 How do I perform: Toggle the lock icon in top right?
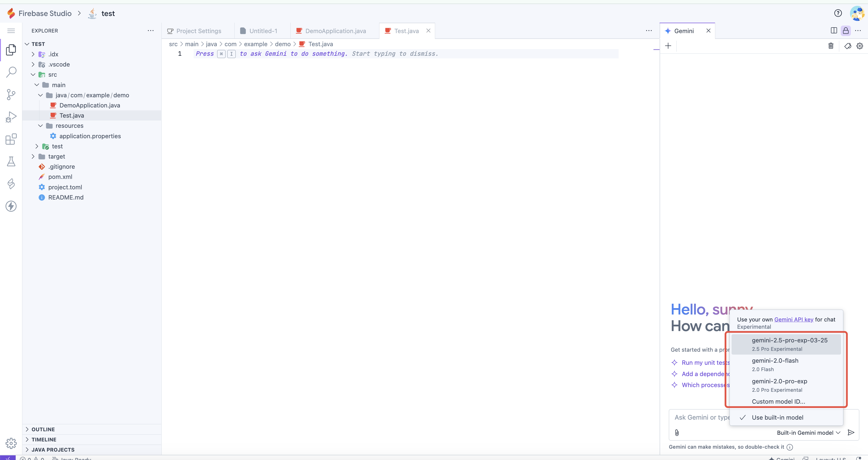[845, 31]
